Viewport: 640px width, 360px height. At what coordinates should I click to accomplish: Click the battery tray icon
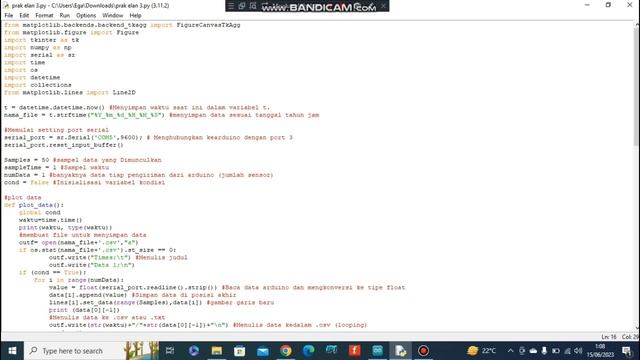(556, 351)
